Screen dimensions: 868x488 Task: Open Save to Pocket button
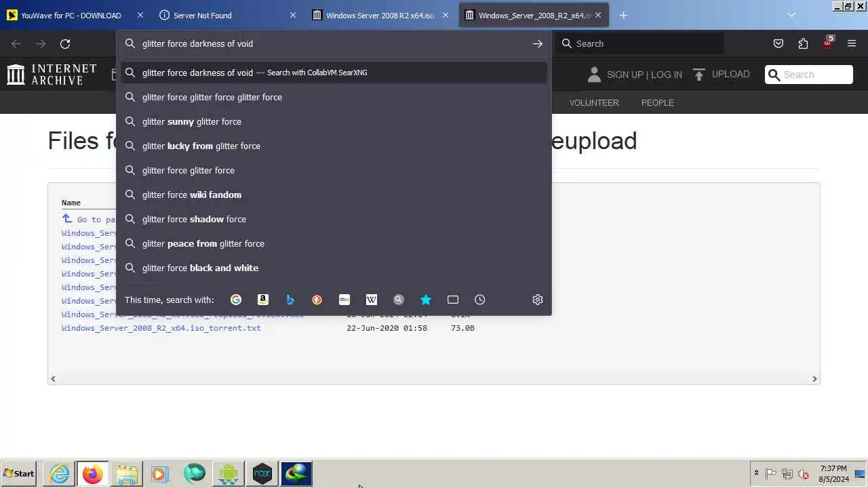778,43
